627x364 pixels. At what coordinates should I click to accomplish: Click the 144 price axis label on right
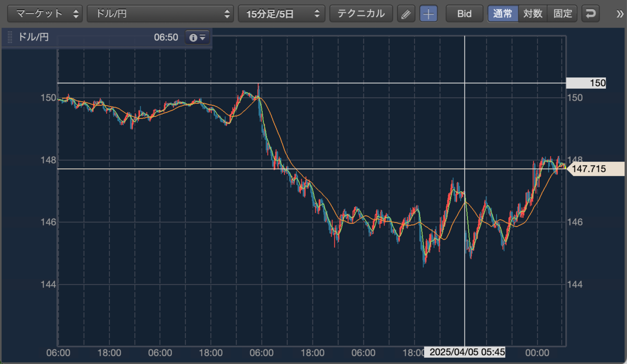[575, 285]
